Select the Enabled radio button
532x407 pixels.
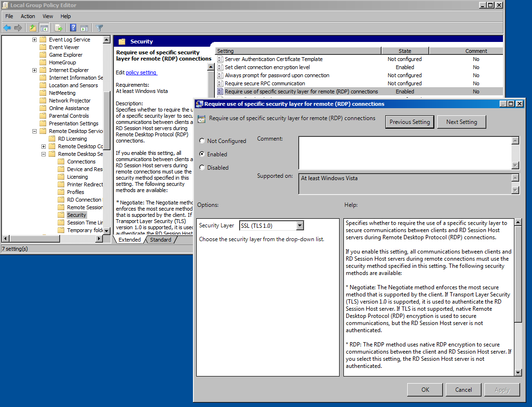coord(202,154)
